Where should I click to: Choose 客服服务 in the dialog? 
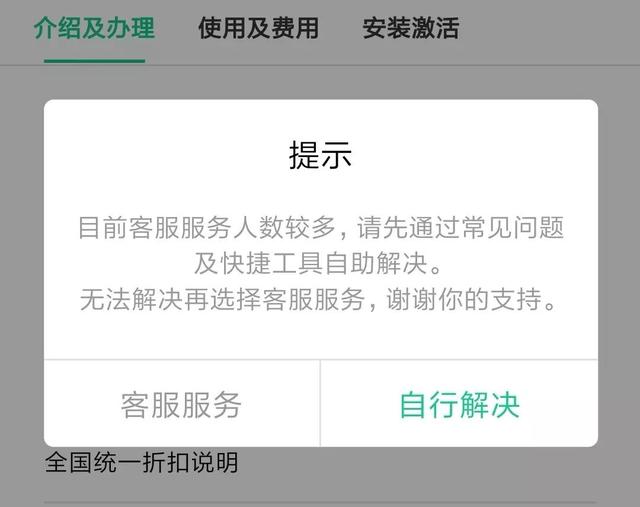pyautogui.click(x=182, y=404)
